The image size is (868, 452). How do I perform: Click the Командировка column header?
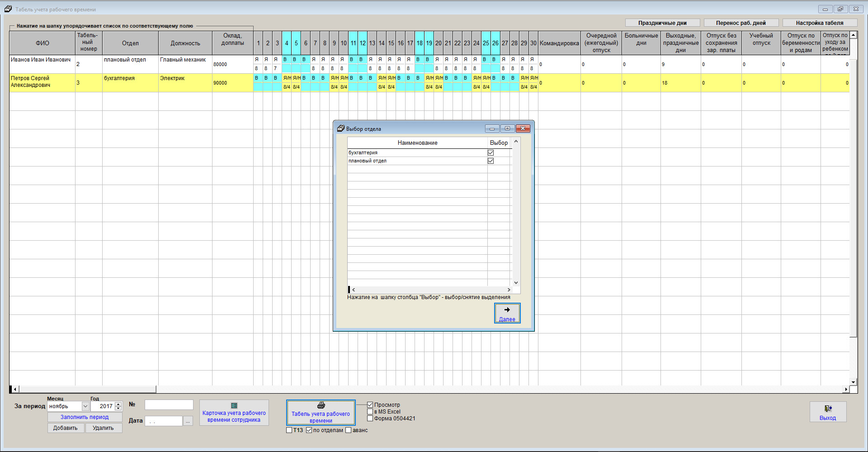click(559, 43)
